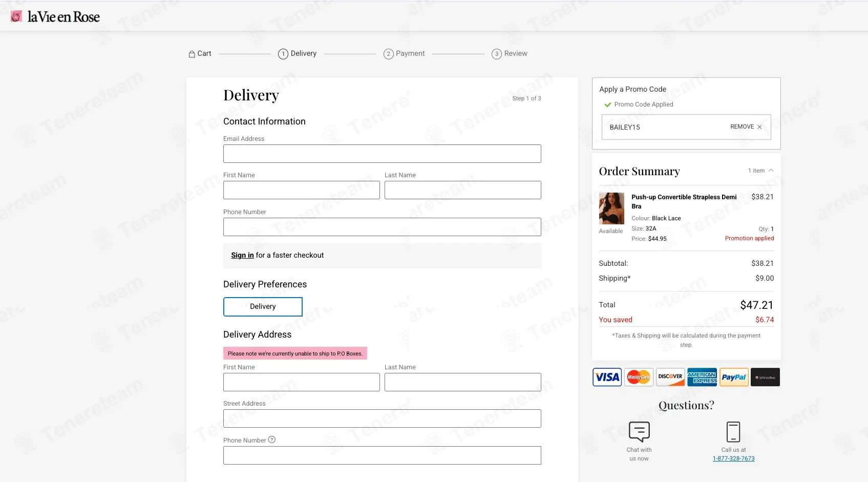This screenshot has width=868, height=482.
Task: Click the la Vie en Rose logo
Action: pyautogui.click(x=55, y=16)
